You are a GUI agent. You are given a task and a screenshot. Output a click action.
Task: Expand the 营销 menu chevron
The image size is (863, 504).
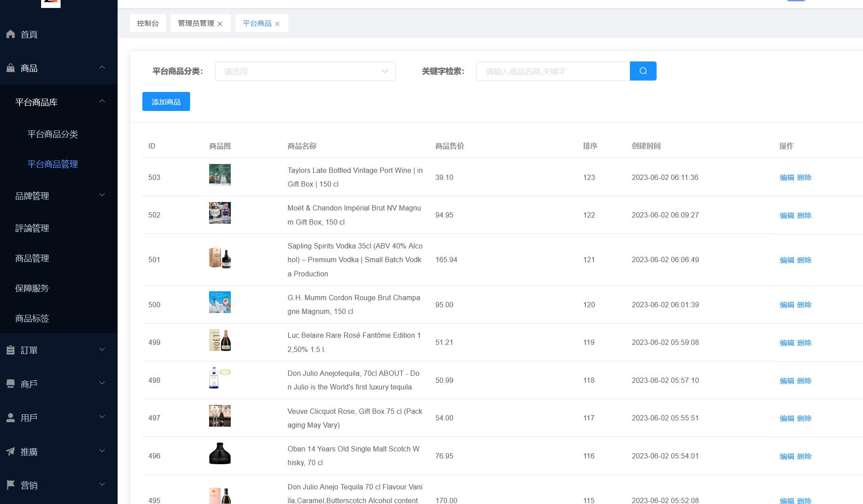pos(102,485)
